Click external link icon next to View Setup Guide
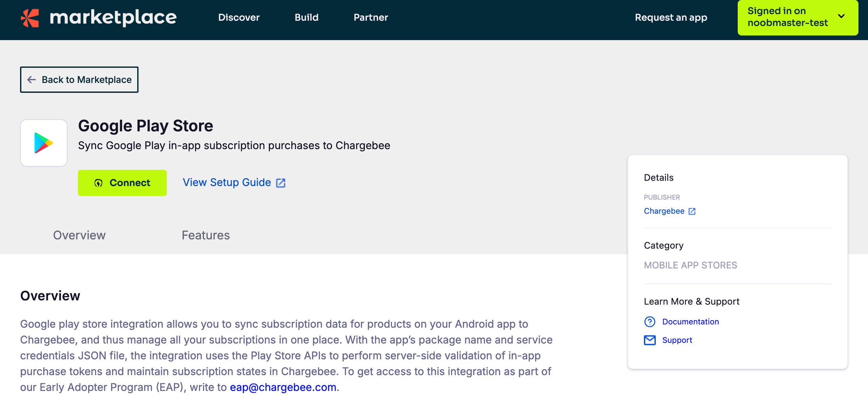868x407 pixels. (281, 183)
